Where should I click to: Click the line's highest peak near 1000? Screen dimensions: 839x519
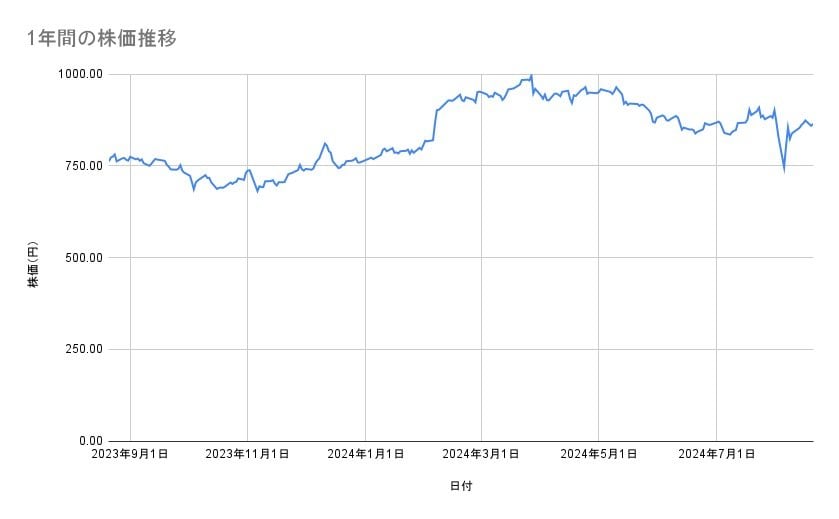[x=531, y=75]
